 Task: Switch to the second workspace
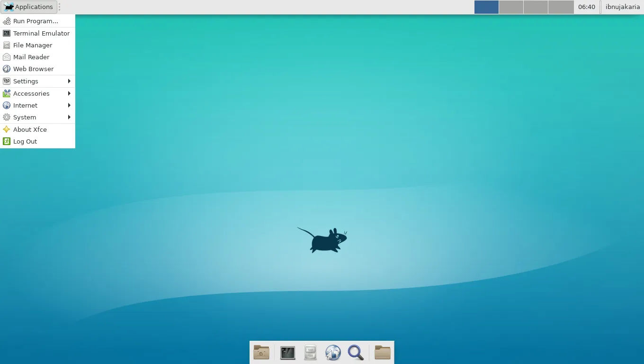click(511, 7)
